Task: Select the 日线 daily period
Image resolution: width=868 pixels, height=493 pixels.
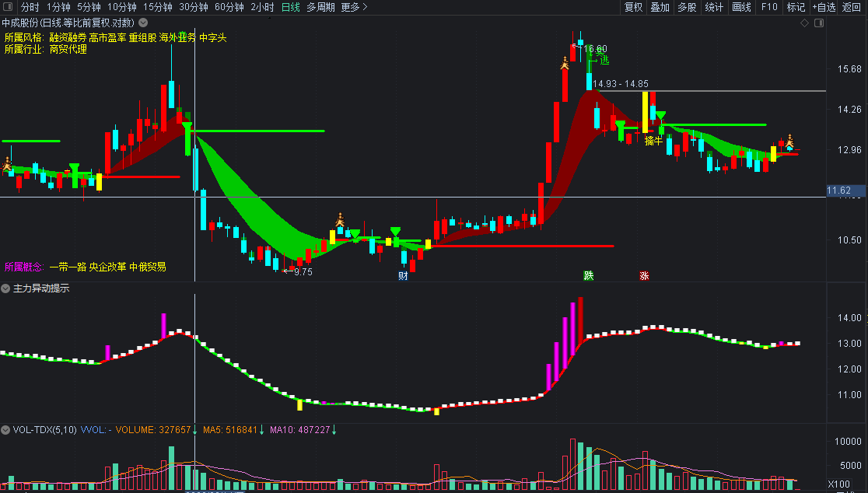Action: click(291, 7)
